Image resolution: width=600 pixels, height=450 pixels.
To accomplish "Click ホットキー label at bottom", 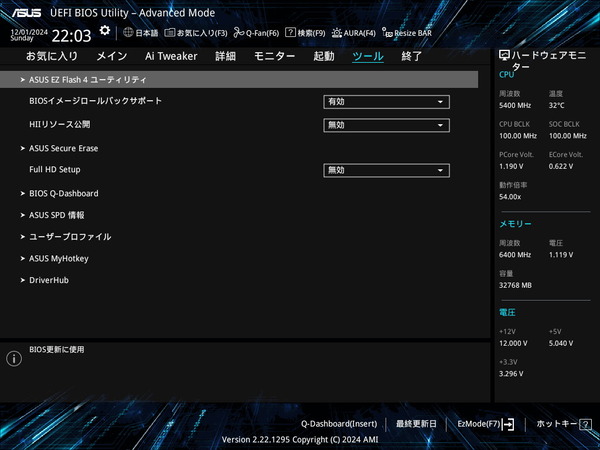I will click(x=557, y=424).
